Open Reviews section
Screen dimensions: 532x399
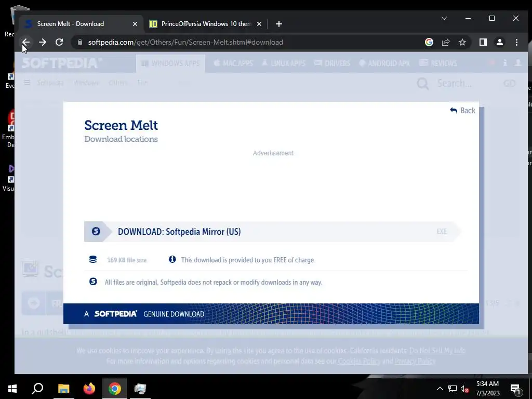(438, 63)
